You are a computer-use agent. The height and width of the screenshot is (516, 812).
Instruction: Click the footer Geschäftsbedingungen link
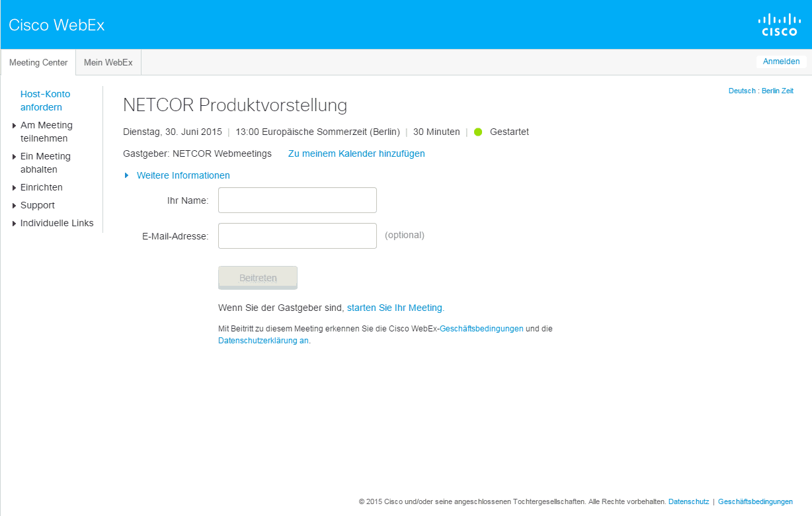755,501
